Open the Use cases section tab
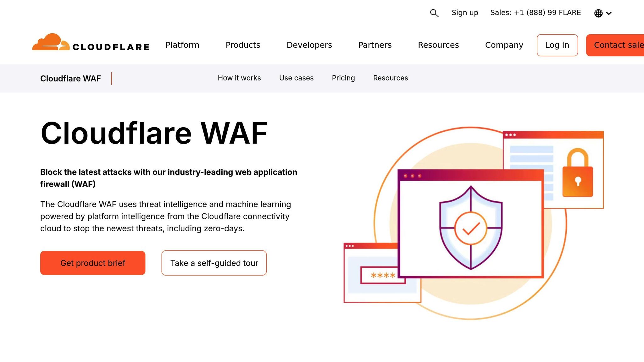 coord(296,78)
